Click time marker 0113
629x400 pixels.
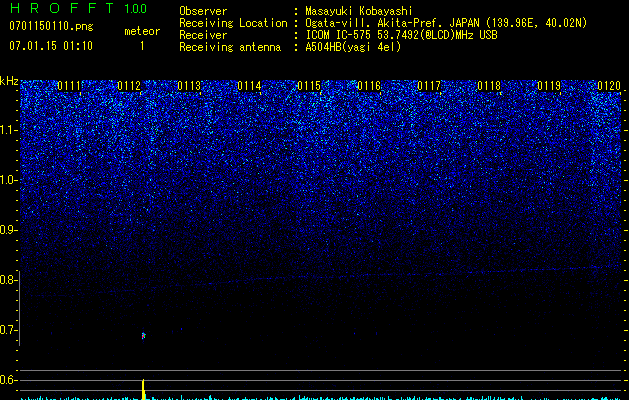coord(189,86)
